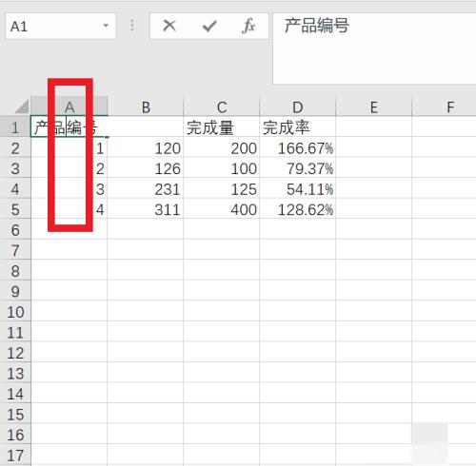476x466 pixels.
Task: Click cell with value 126
Action: coord(146,167)
